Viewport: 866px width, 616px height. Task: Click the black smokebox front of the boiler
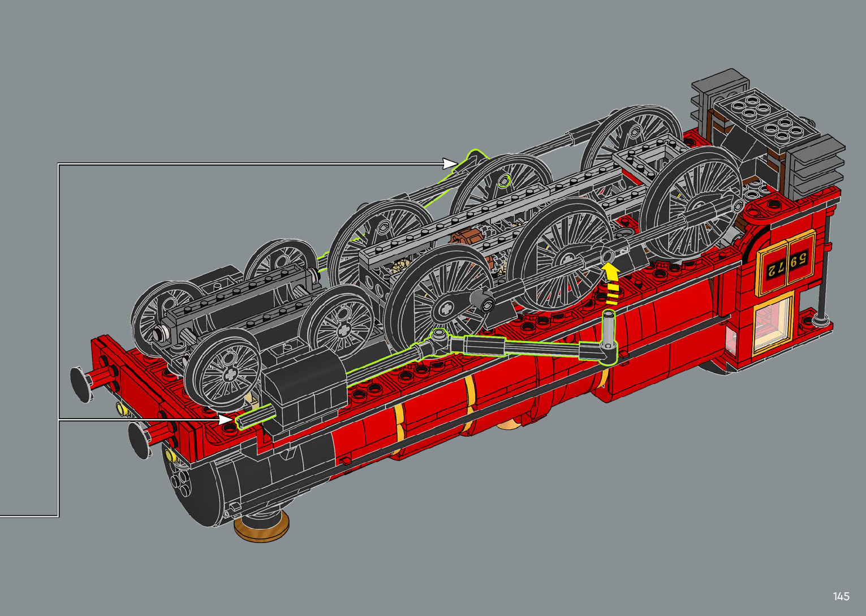click(192, 488)
